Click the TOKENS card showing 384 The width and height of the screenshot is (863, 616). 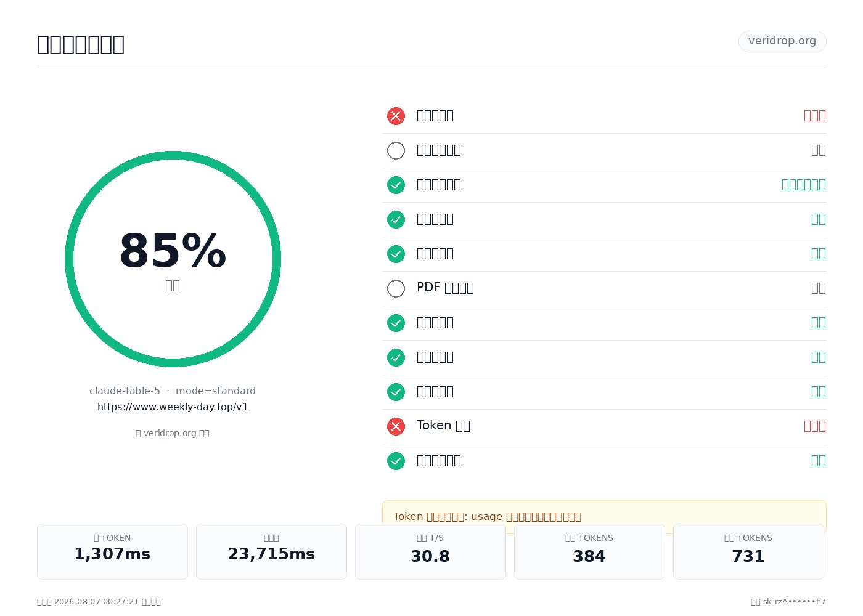point(589,551)
